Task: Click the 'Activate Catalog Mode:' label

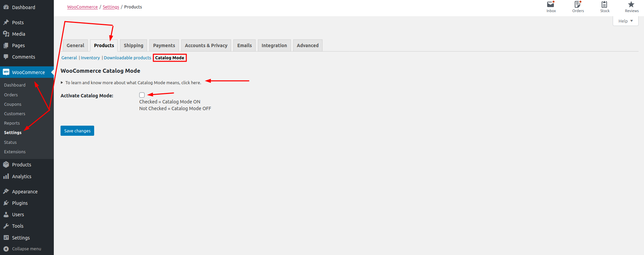Action: click(x=87, y=96)
